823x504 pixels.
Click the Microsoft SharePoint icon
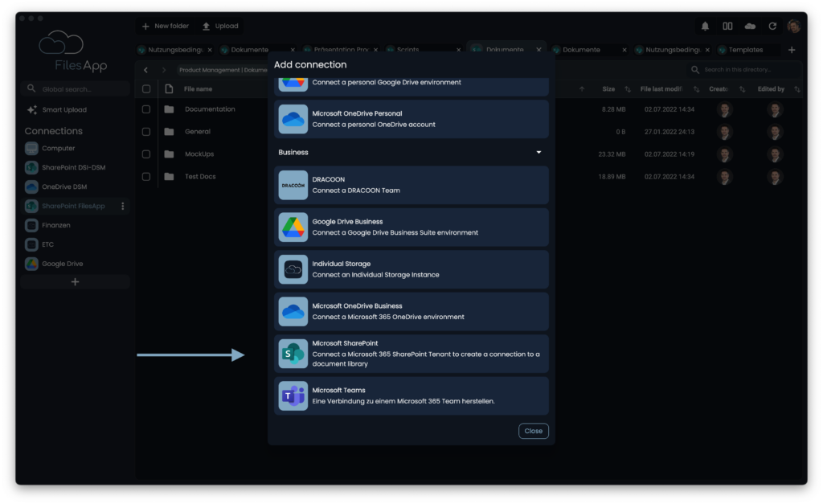click(x=293, y=354)
